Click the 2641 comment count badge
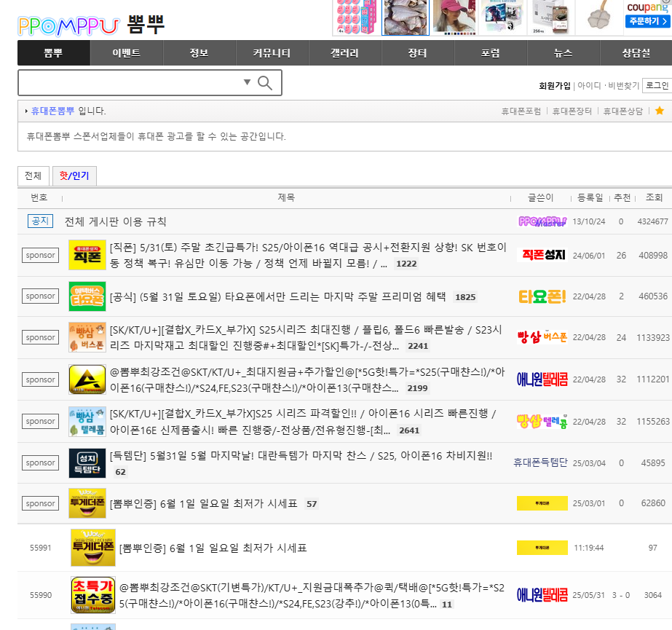This screenshot has width=672, height=630. pos(409,430)
